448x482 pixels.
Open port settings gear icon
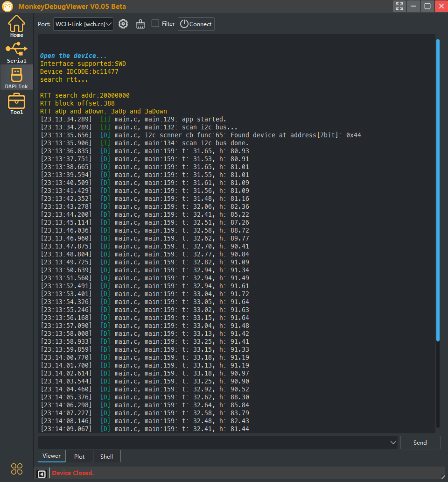point(123,24)
